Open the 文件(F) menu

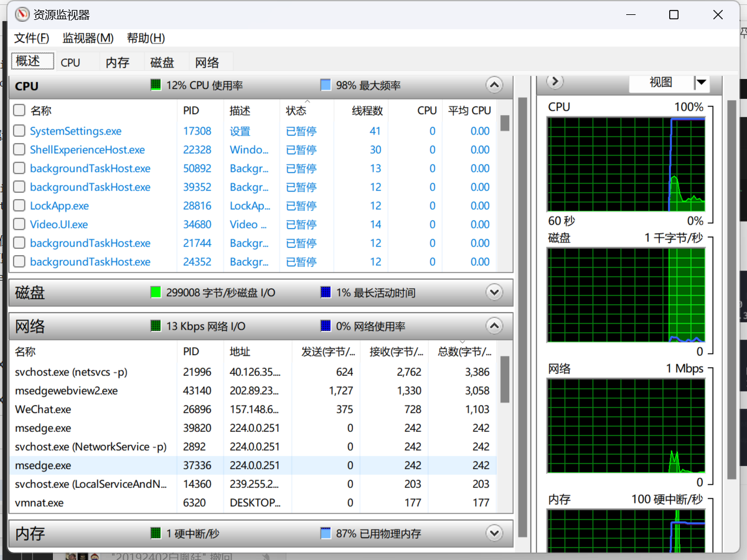(32, 38)
